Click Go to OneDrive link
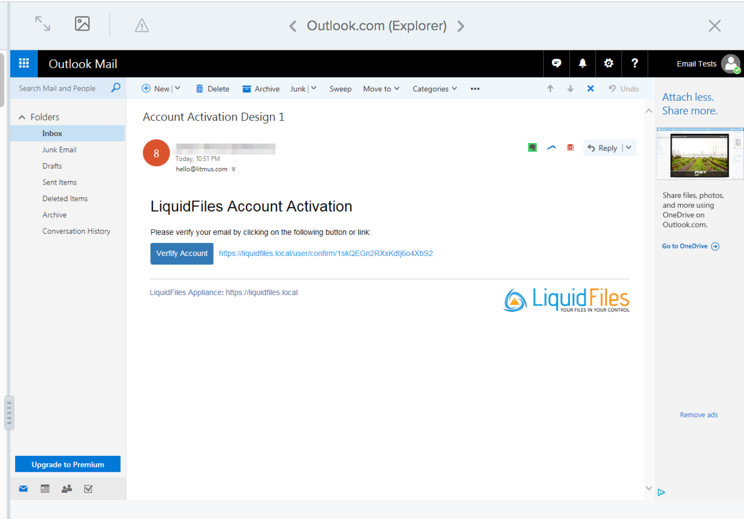This screenshot has width=744, height=519. [x=690, y=246]
